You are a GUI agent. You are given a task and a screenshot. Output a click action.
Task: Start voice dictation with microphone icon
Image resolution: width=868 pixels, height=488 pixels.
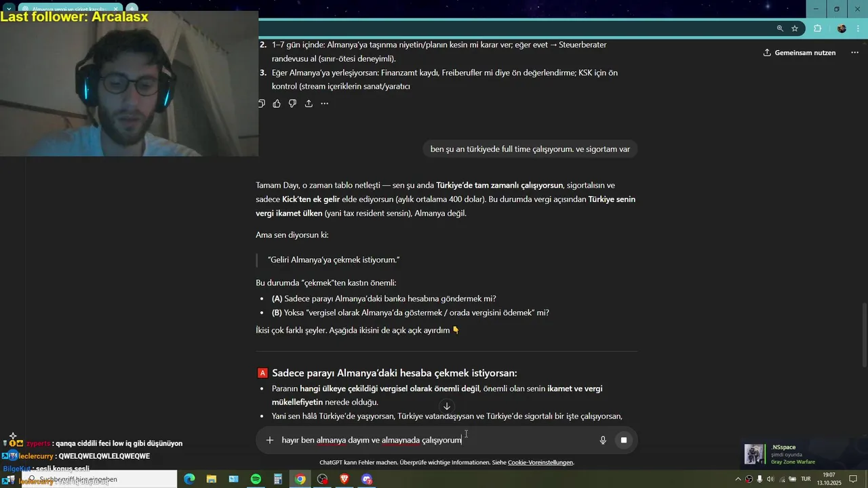[603, 440]
